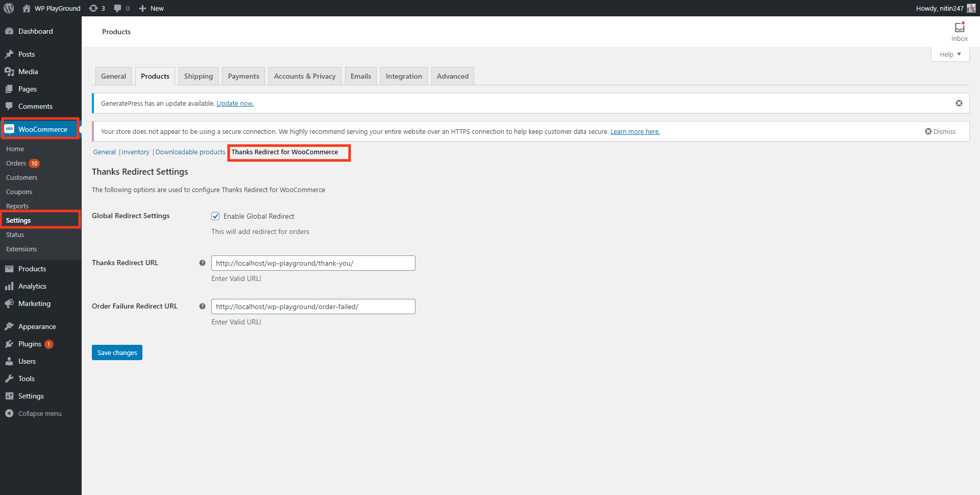Toggle the Enable Global Redirect checkbox
Viewport: 980px width, 495px height.
pyautogui.click(x=215, y=216)
